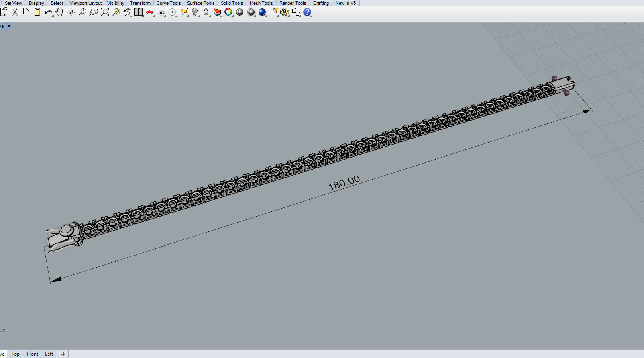This screenshot has height=358, width=644.
Task: Switch to the Front viewport tab
Action: tap(33, 354)
